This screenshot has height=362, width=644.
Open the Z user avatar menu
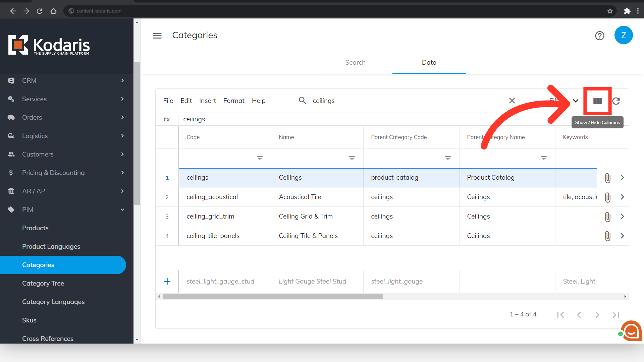click(x=624, y=35)
